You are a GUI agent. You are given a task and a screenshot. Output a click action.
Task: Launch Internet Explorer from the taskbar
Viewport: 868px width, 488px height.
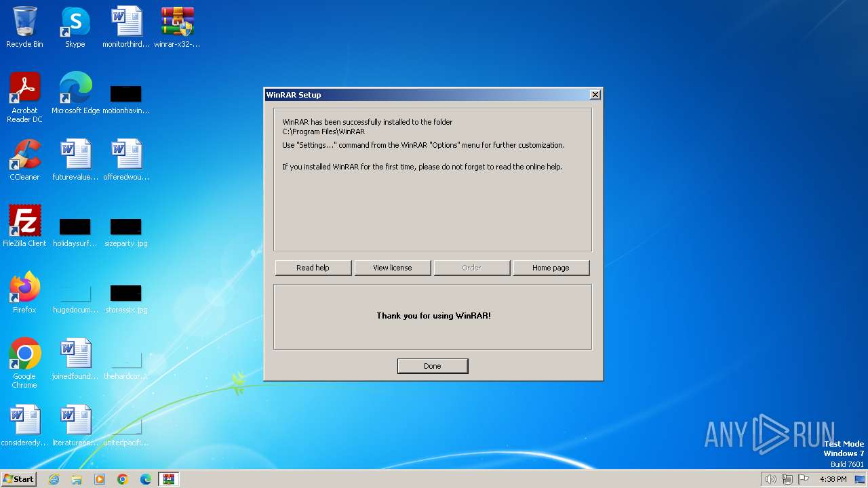[x=54, y=479]
